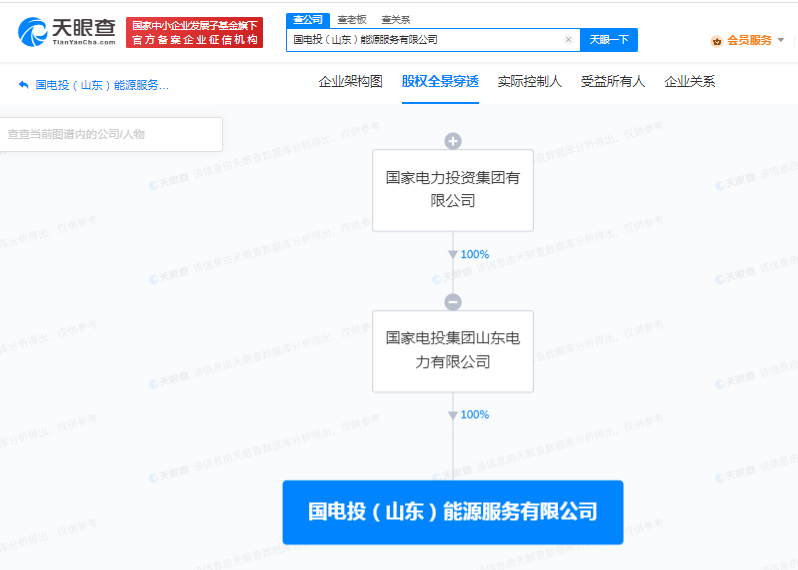Select the 国家电投集团山东电力有限公司 node
Image resolution: width=798 pixels, height=570 pixels.
453,351
